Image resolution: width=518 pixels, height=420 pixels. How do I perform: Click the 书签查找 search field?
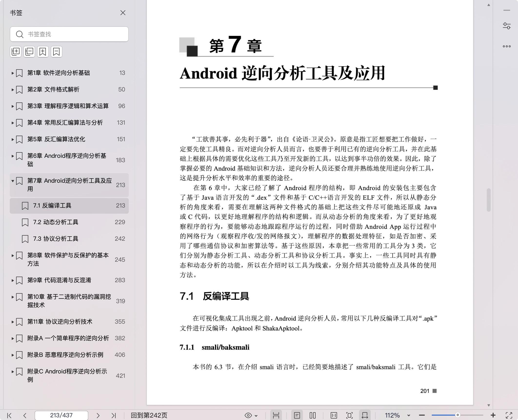tap(69, 34)
